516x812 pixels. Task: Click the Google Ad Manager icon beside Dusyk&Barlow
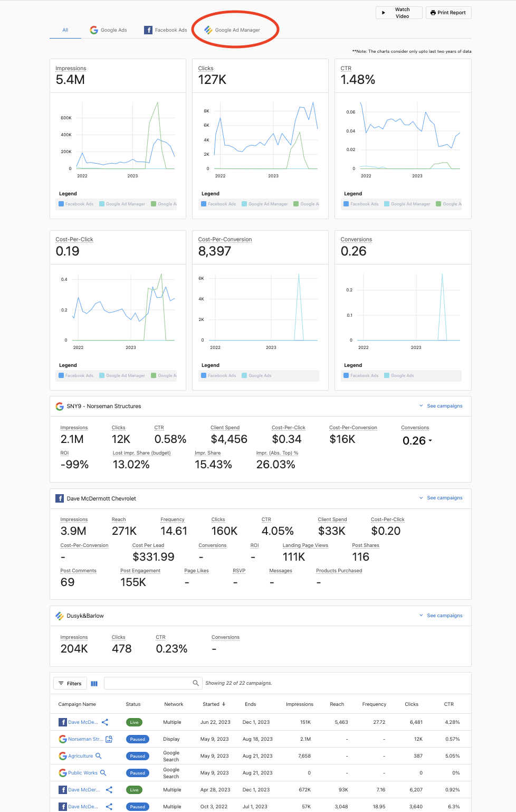click(60, 616)
